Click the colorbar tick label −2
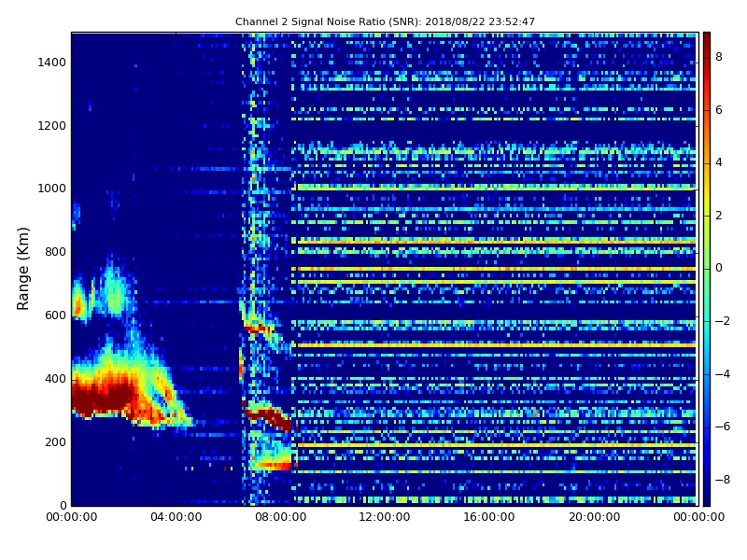This screenshot has height=560, width=747. coord(723,321)
